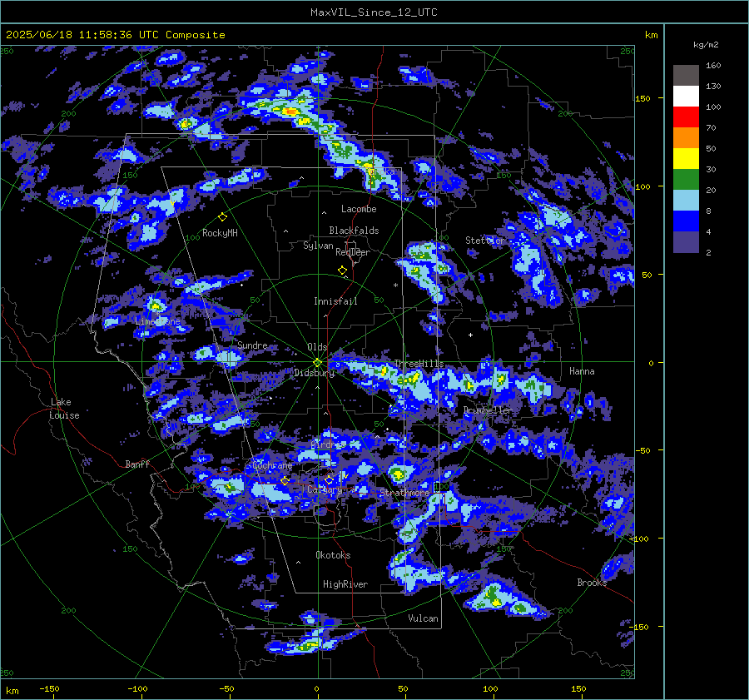Click the HighRiver city label
Screen dimensions: 749x700
(x=345, y=584)
